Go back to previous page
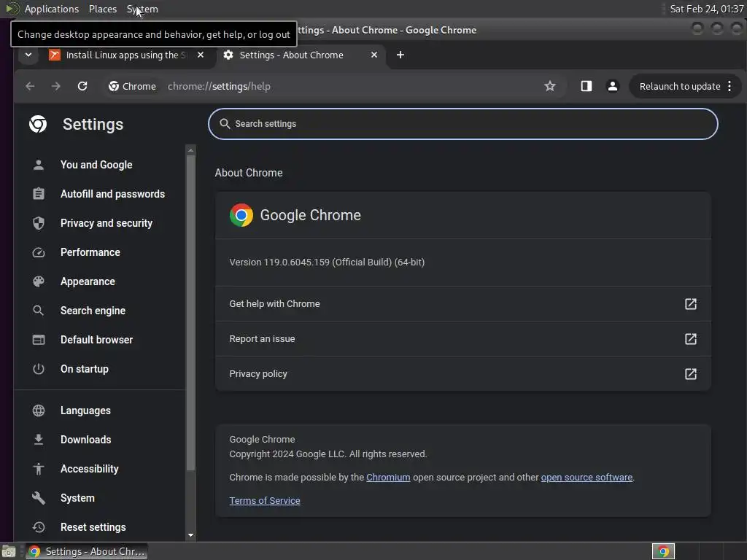The height and width of the screenshot is (560, 747). 30,86
